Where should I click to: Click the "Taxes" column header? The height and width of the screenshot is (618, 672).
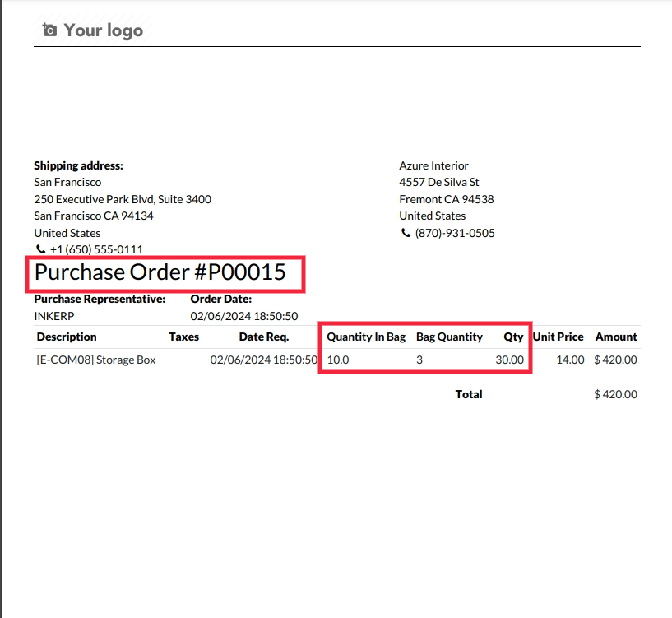pyautogui.click(x=184, y=337)
